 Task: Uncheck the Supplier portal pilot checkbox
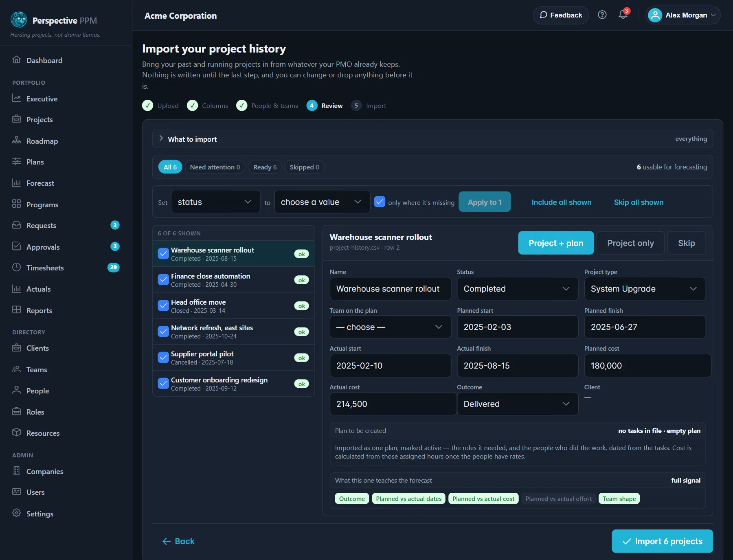163,358
